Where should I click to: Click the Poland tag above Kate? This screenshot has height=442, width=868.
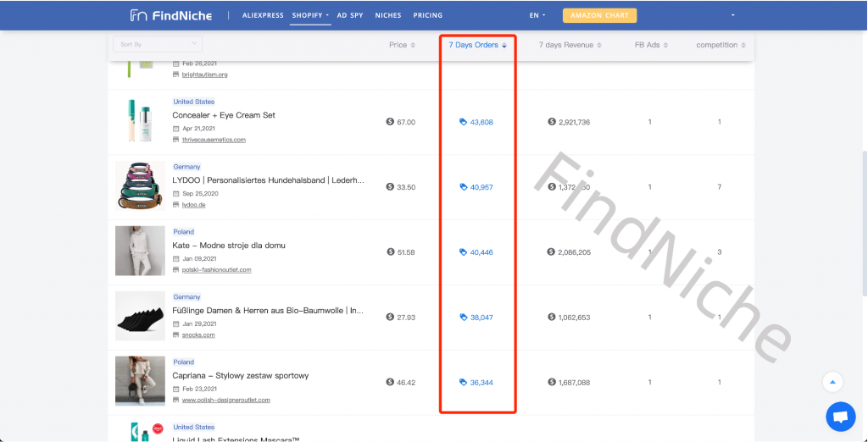pyautogui.click(x=184, y=232)
